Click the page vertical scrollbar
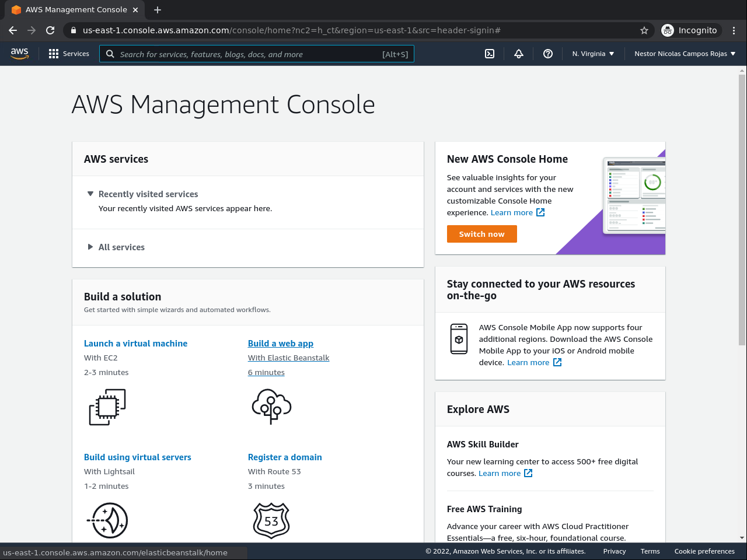Image resolution: width=747 pixels, height=560 pixels. (742, 210)
